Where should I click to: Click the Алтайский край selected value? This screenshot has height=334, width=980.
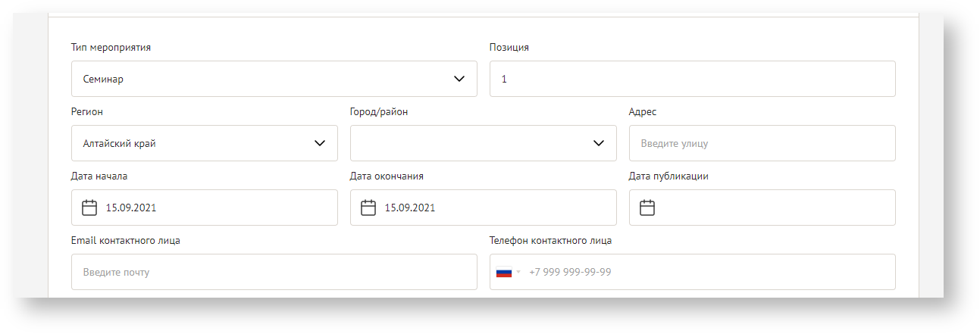(120, 143)
